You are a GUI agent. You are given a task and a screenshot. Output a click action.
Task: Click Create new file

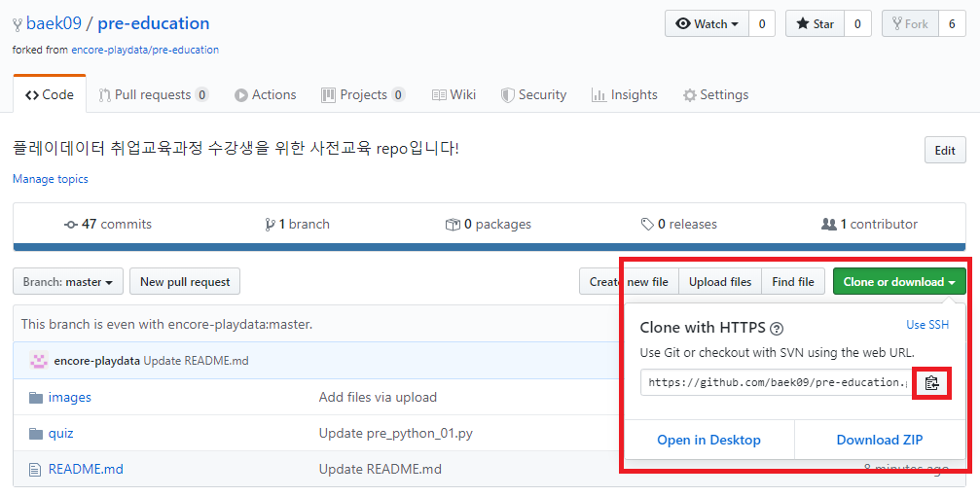click(629, 282)
